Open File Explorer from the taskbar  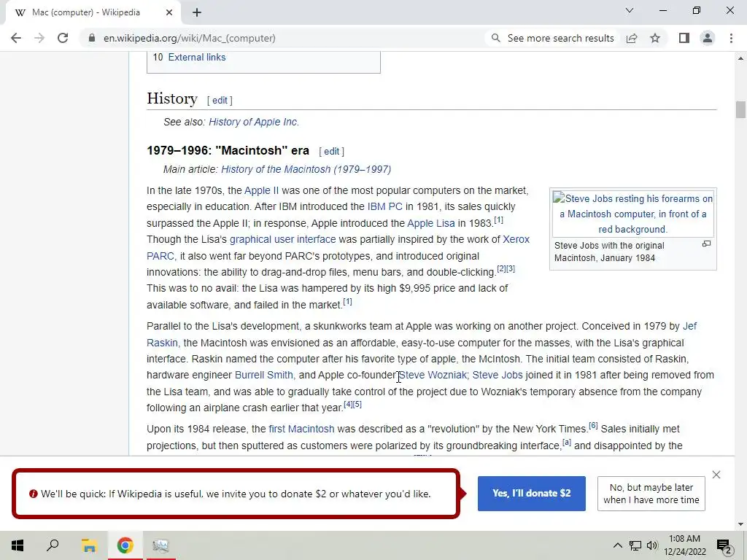pyautogui.click(x=89, y=545)
